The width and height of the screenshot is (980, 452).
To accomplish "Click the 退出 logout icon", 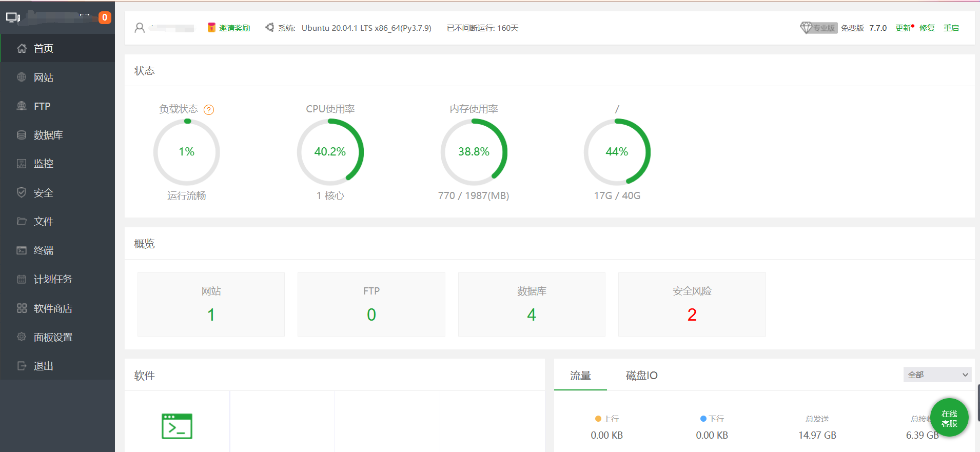I will 22,366.
